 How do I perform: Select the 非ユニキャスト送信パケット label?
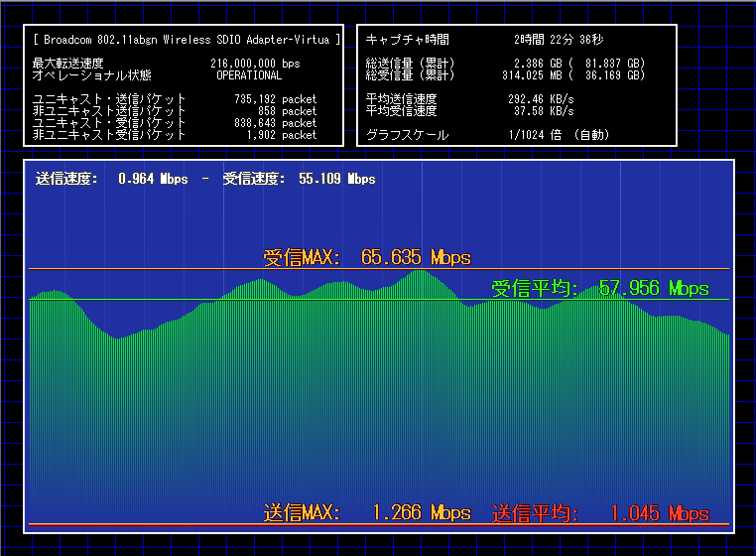click(109, 111)
